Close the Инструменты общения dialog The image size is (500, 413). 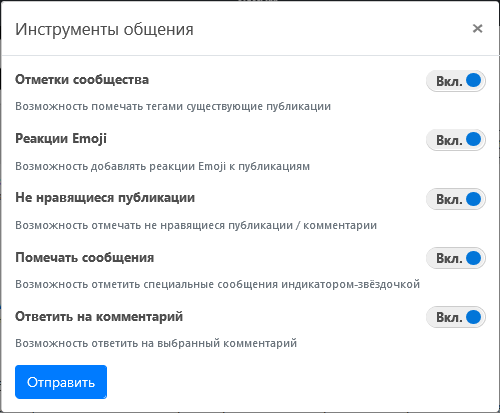(x=477, y=29)
